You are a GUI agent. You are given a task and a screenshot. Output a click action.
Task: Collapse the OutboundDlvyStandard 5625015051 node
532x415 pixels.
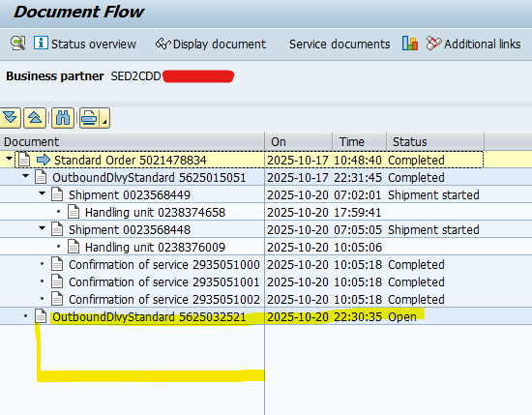pos(25,176)
